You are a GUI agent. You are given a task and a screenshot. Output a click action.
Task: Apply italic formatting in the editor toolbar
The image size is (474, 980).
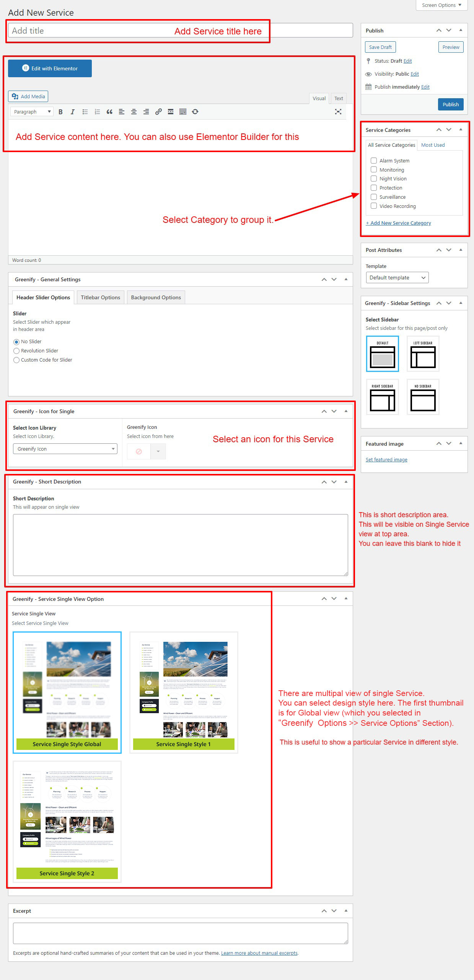[73, 112]
